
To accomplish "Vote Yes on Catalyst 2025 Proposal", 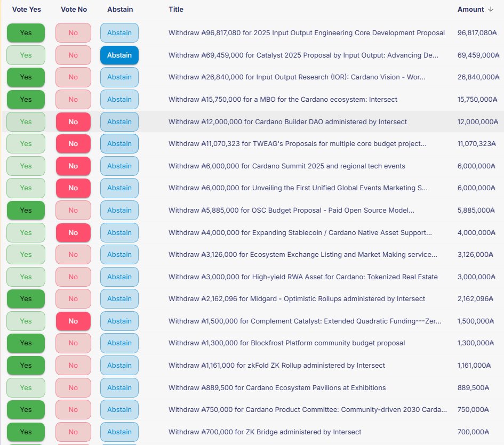I will click(x=26, y=55).
